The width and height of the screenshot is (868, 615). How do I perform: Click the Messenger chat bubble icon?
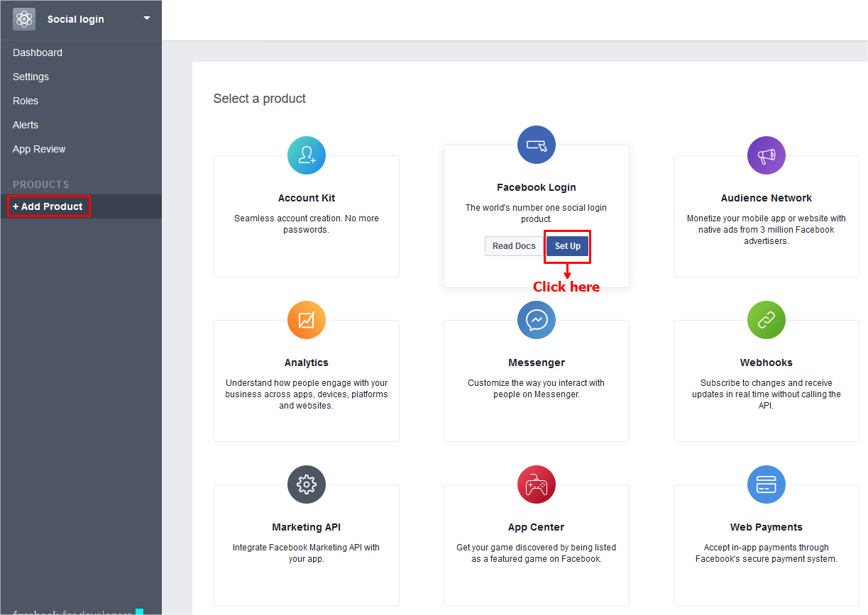[x=537, y=320]
